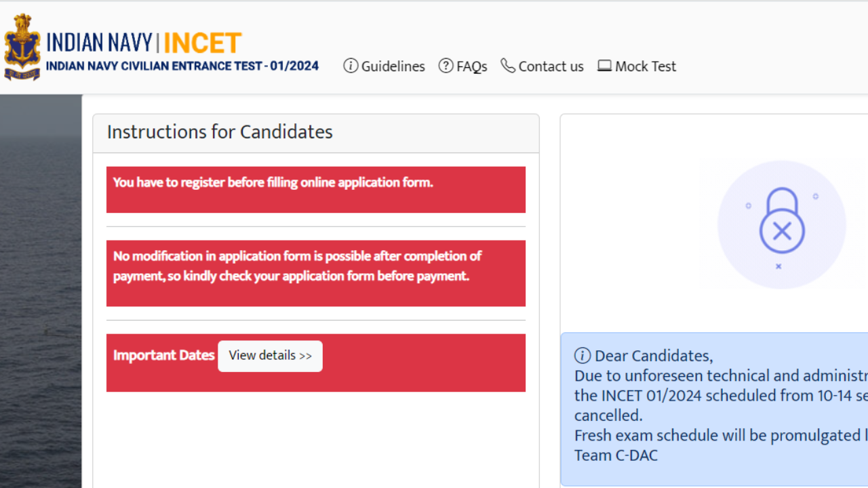Click the Mock Test laptop icon
The image size is (868, 488).
point(604,66)
